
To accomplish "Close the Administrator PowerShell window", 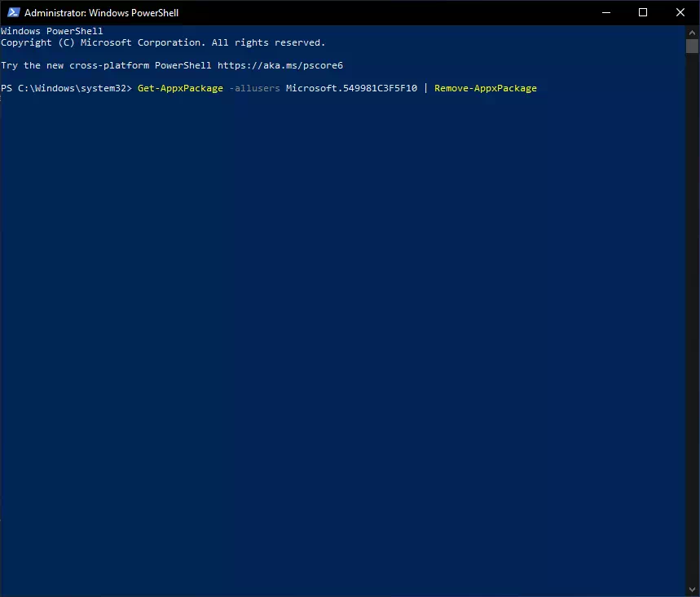I will click(x=680, y=12).
